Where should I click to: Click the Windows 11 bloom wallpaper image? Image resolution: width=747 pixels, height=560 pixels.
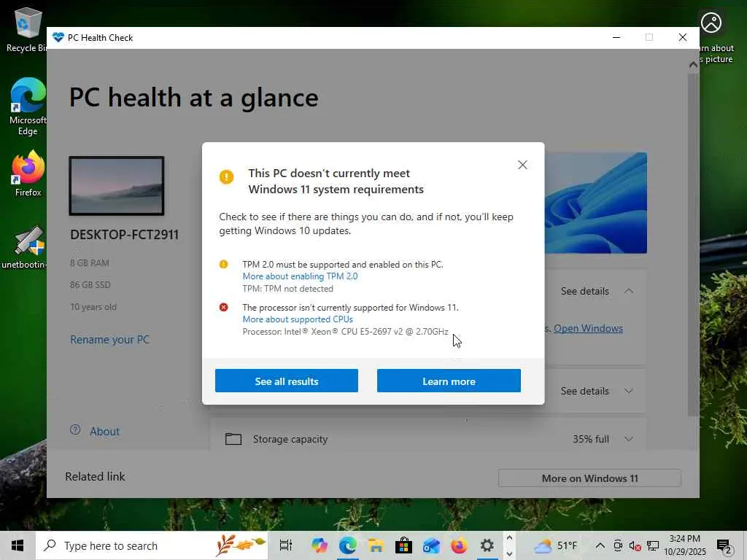tap(595, 203)
